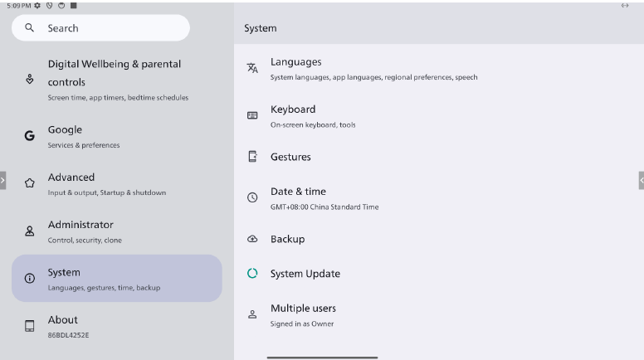Screen dimensions: 644x360
Task: Click the Gestures phone icon
Action: click(252, 156)
